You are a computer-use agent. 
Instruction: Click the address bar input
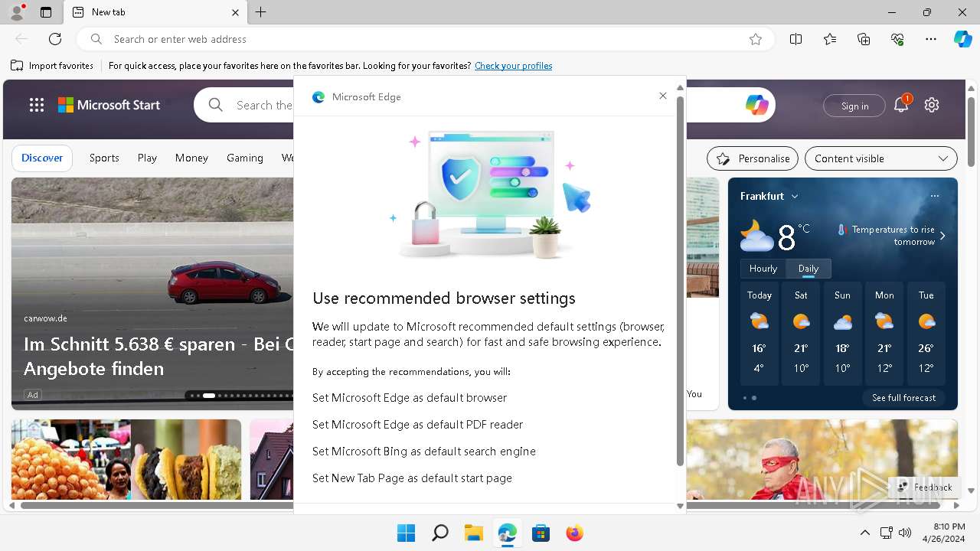point(425,39)
